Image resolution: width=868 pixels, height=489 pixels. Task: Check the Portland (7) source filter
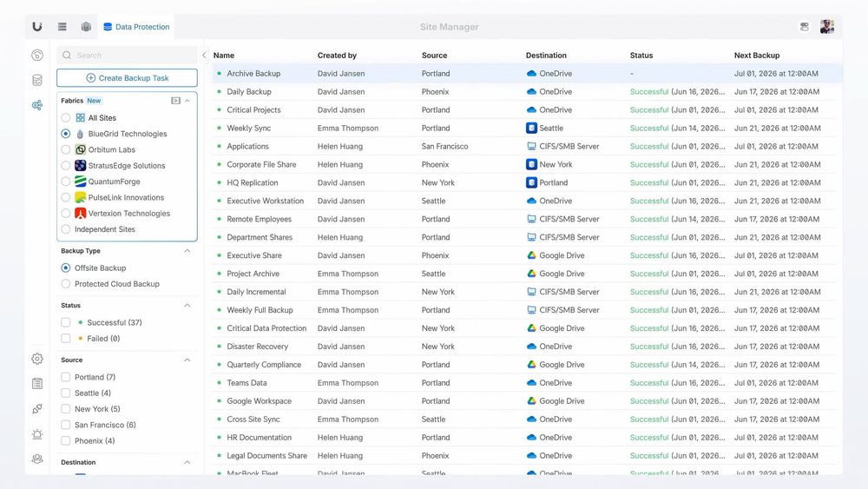click(x=66, y=377)
